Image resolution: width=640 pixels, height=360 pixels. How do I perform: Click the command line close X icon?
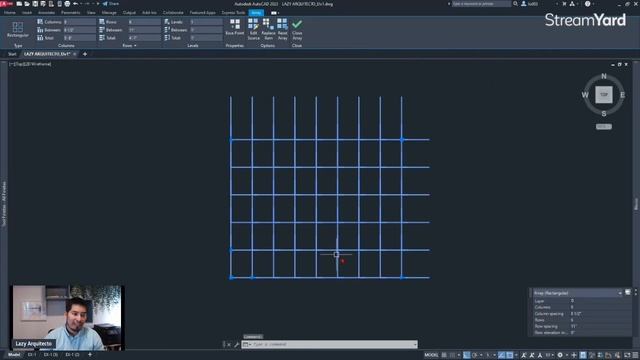point(229,344)
